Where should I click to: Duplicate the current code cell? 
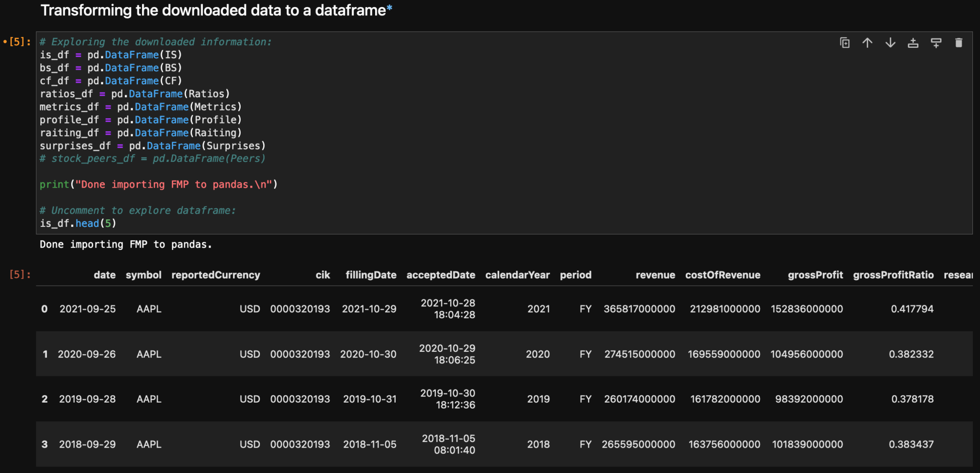pos(845,43)
